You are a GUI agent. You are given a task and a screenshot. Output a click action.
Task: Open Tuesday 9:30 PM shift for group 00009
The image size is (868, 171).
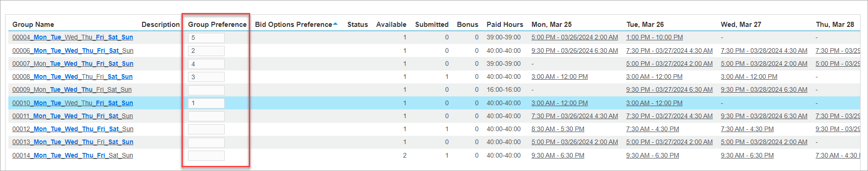tap(669, 89)
